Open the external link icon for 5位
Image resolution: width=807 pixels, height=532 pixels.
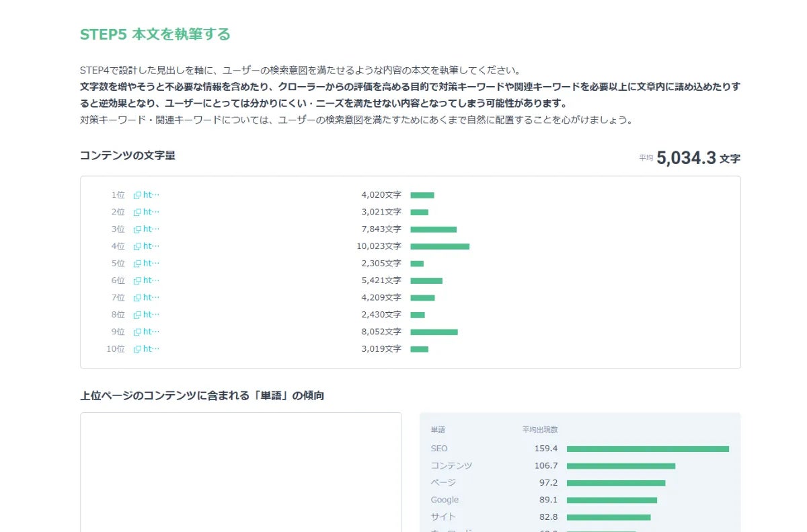(x=137, y=264)
